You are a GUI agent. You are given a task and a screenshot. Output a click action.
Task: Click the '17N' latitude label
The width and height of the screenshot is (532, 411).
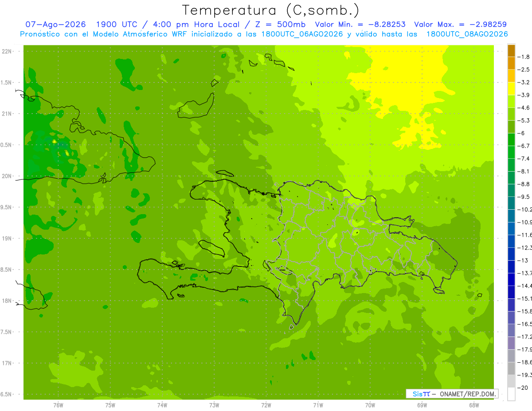pyautogui.click(x=7, y=364)
